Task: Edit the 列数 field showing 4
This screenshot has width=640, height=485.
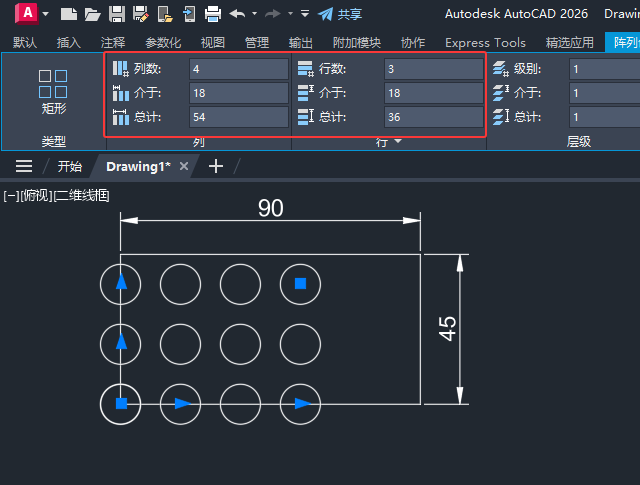Action: [x=239, y=69]
